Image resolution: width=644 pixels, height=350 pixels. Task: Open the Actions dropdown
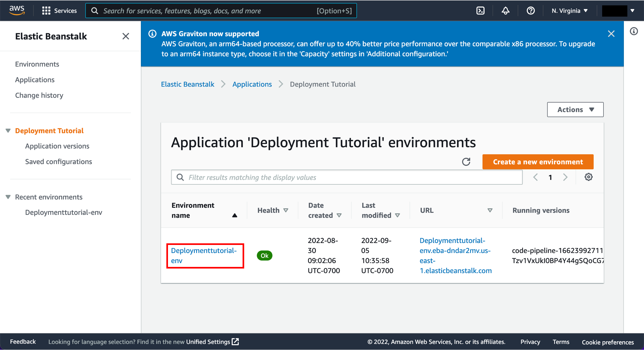coord(575,109)
